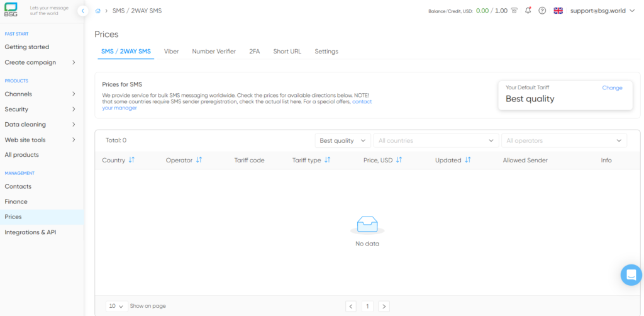Image resolution: width=644 pixels, height=316 pixels.
Task: Click Change for default tariff
Action: click(x=612, y=87)
